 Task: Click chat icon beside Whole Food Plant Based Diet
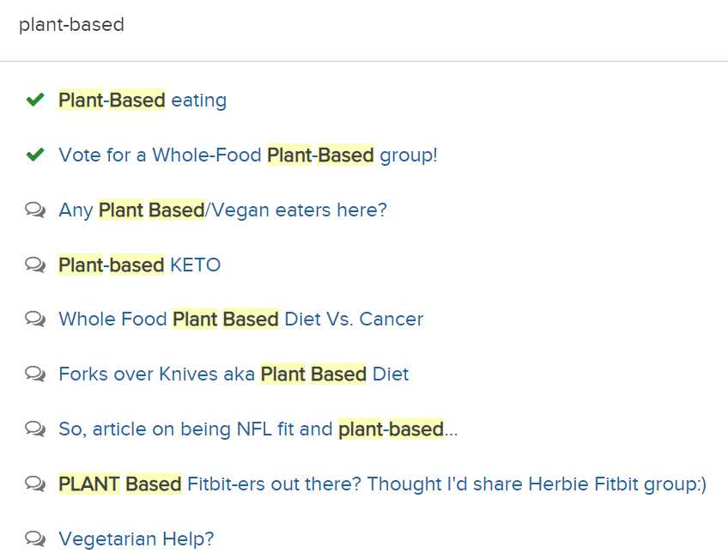pyautogui.click(x=35, y=319)
